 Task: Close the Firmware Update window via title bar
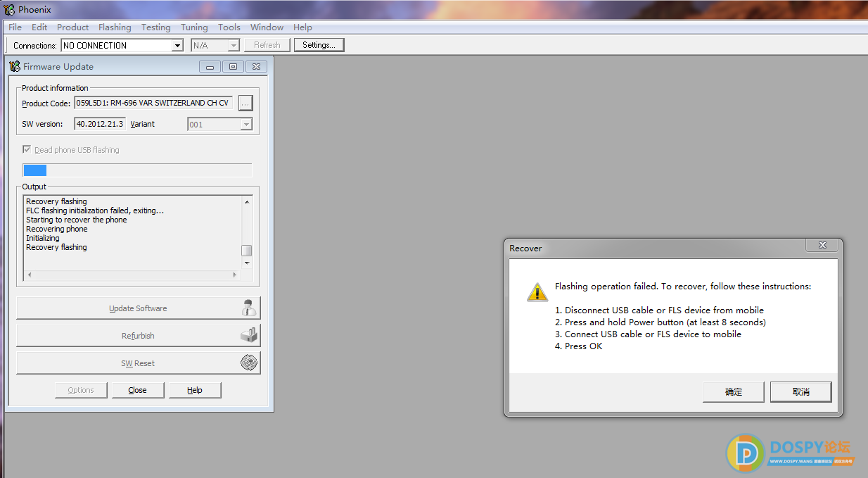coord(256,67)
